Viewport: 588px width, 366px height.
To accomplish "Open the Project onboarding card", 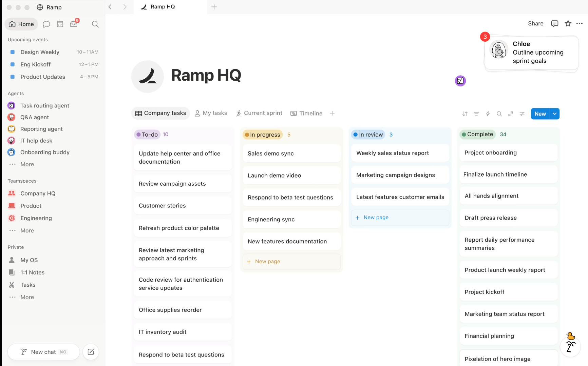I will coord(508,153).
